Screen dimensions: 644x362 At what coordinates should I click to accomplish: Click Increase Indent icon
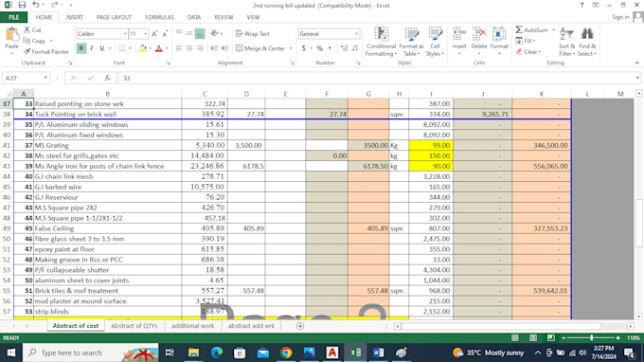pos(224,48)
